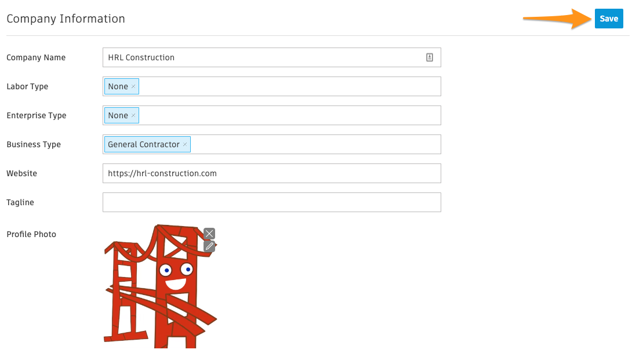Focus the Company Name text field

261,57
